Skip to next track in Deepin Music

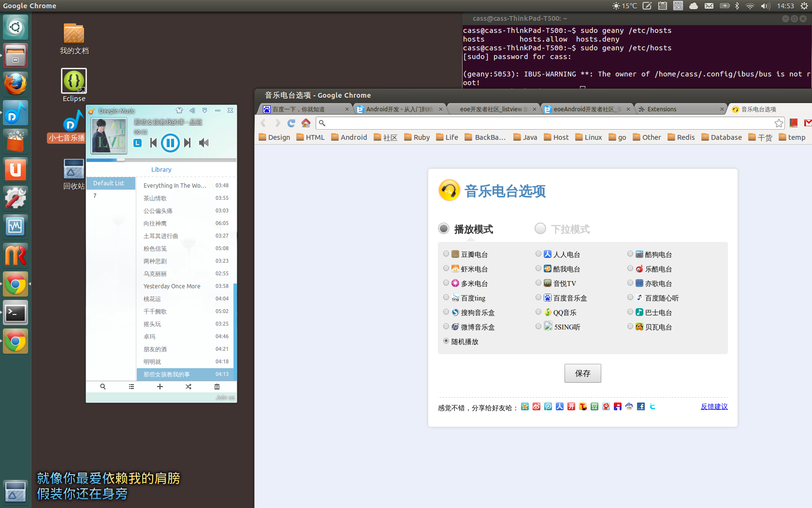(x=188, y=143)
